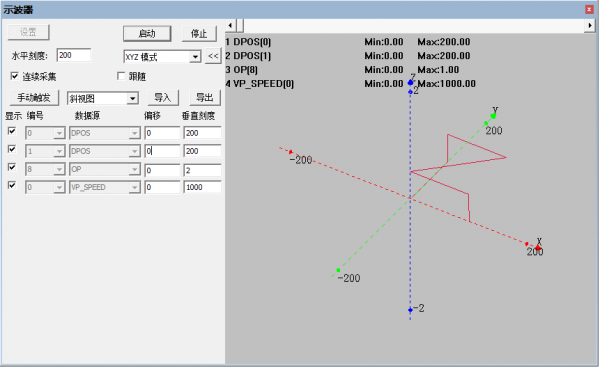Expand the VP_SPEED data source dropdown
The width and height of the screenshot is (600, 368).
134,187
